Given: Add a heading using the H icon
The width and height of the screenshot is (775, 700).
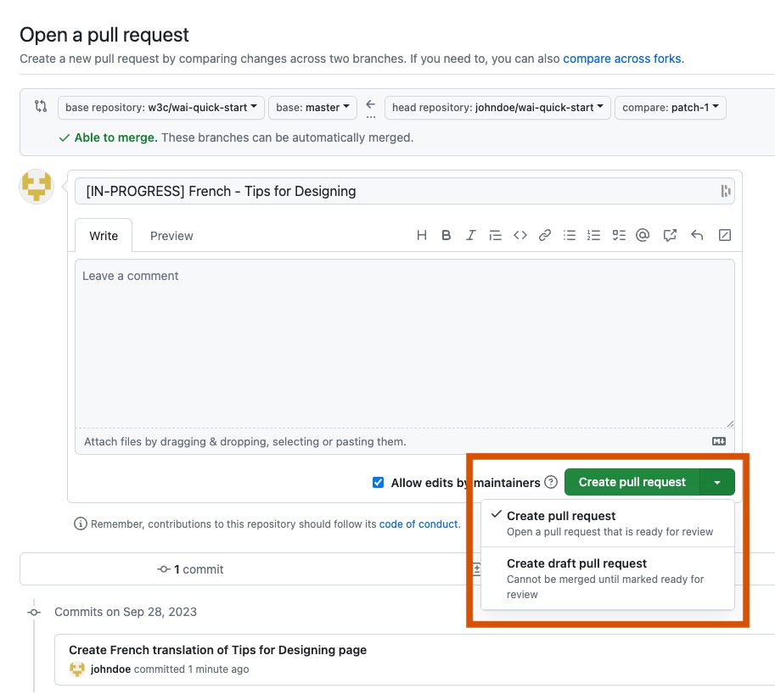Looking at the screenshot, I should [x=422, y=235].
